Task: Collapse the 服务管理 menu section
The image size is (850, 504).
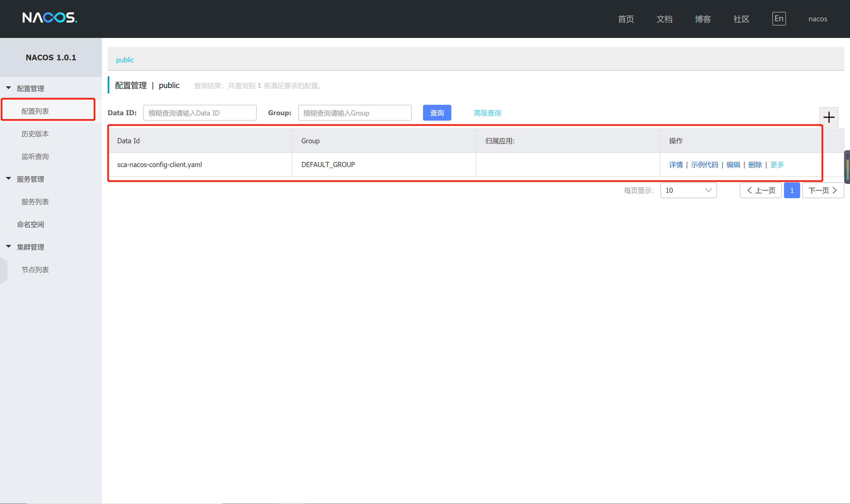Action: click(9, 179)
